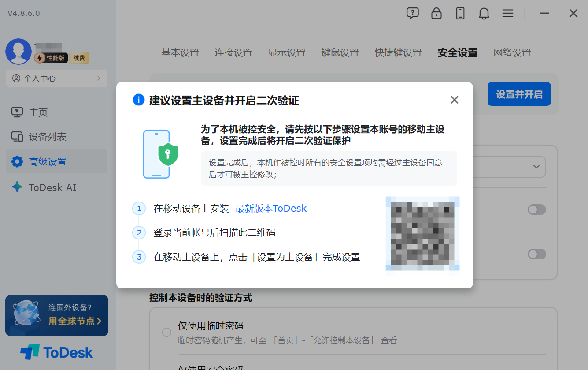This screenshot has width=588, height=370.
Task: Expand the dropdown behind the dialog
Action: 536,167
